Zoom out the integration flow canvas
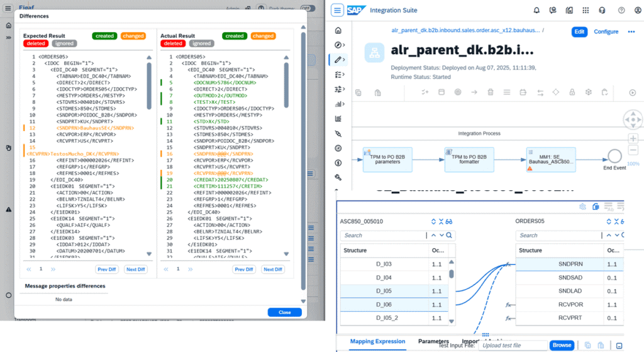 (633, 150)
